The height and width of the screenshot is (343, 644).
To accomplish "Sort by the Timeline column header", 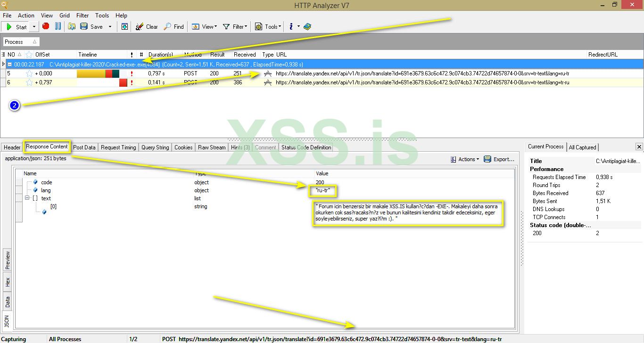I will coord(88,55).
